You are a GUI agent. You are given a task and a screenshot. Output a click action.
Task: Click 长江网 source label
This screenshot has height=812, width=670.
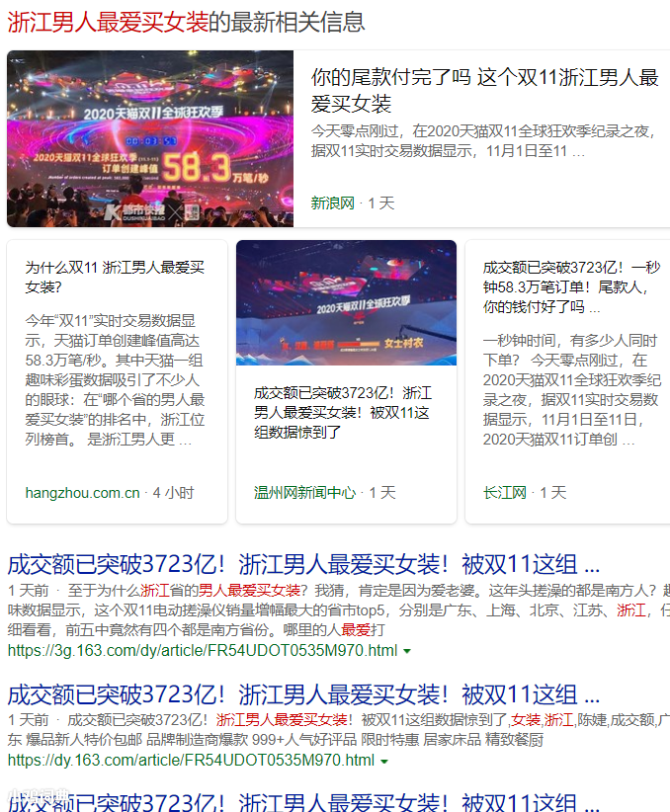click(x=505, y=493)
